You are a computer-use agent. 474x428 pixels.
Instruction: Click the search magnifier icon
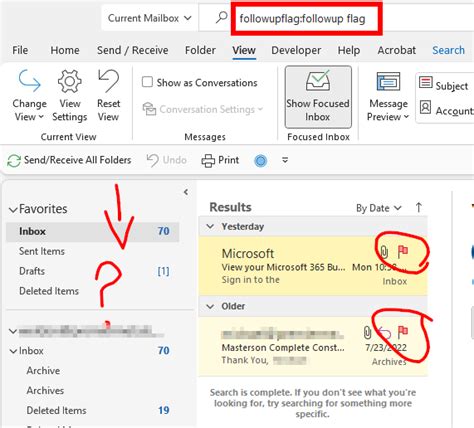click(221, 18)
